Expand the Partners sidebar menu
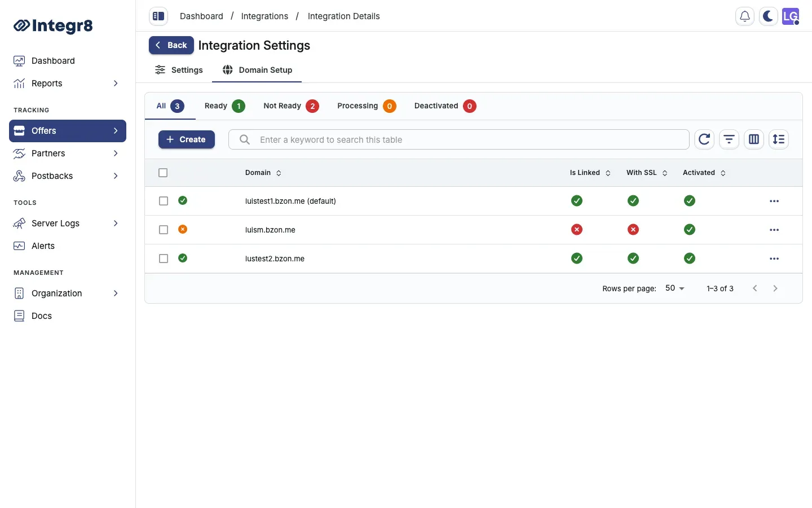The width and height of the screenshot is (812, 508). click(116, 154)
